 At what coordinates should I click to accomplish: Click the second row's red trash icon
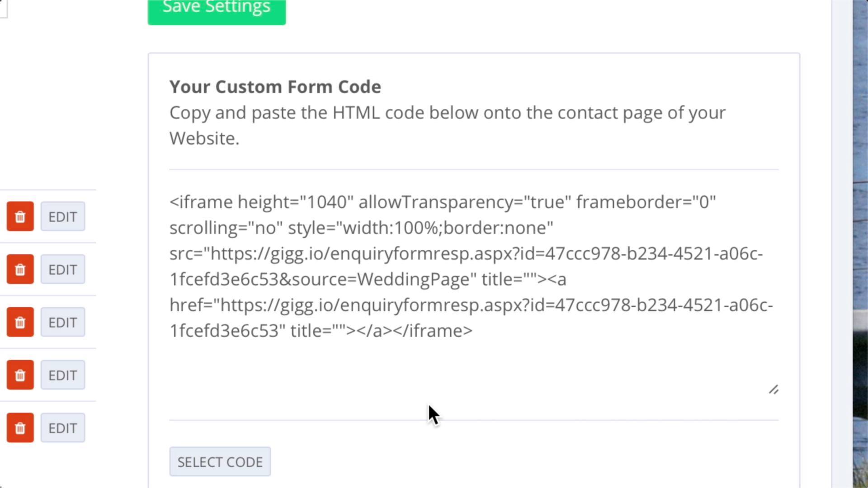coord(20,269)
